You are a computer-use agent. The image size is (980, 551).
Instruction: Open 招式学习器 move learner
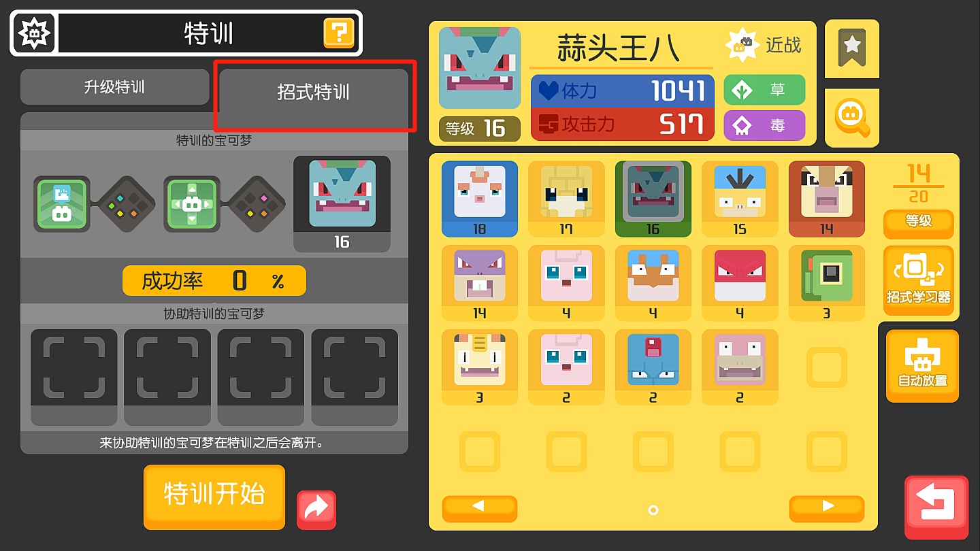[919, 280]
